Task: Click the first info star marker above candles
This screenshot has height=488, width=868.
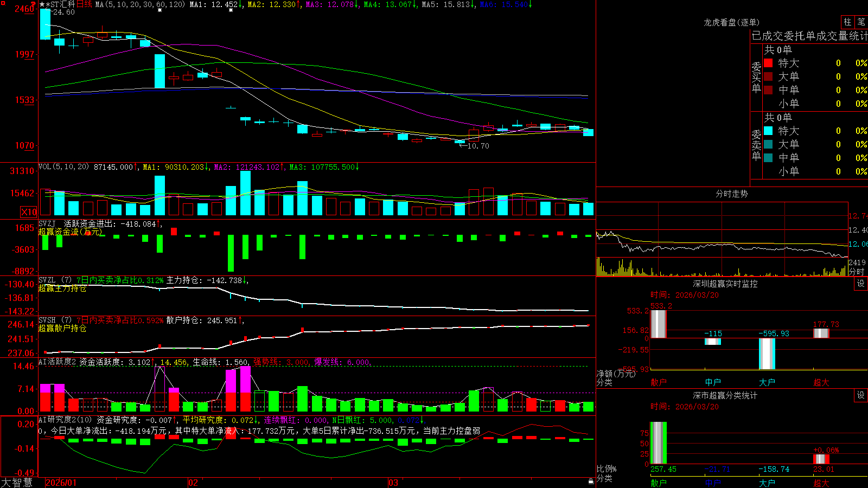Action: [x=159, y=10]
